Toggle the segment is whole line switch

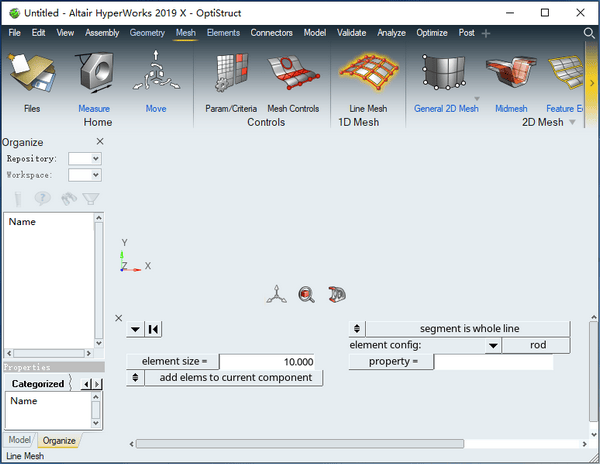(358, 328)
